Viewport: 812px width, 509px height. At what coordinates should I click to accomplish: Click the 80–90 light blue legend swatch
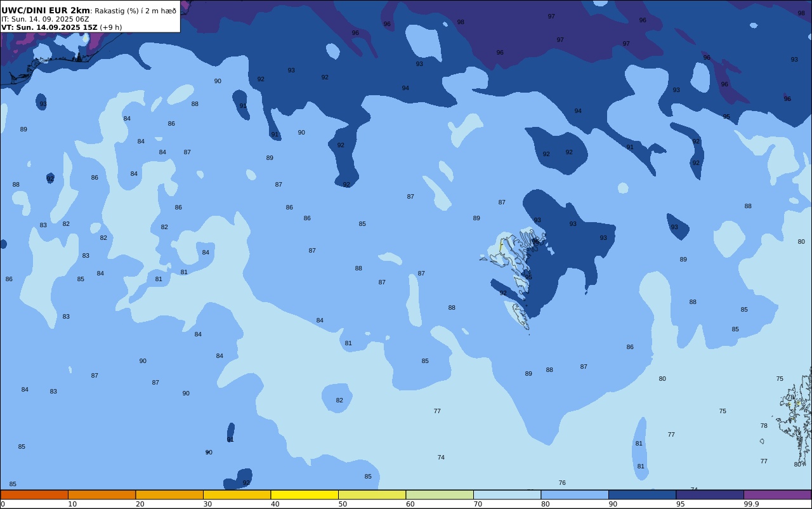[x=575, y=494]
